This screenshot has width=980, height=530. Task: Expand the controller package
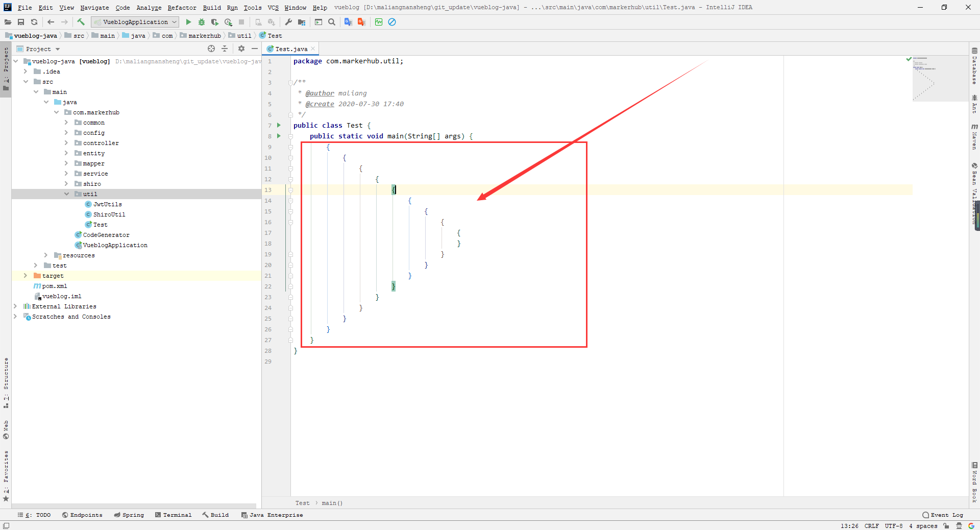[66, 143]
